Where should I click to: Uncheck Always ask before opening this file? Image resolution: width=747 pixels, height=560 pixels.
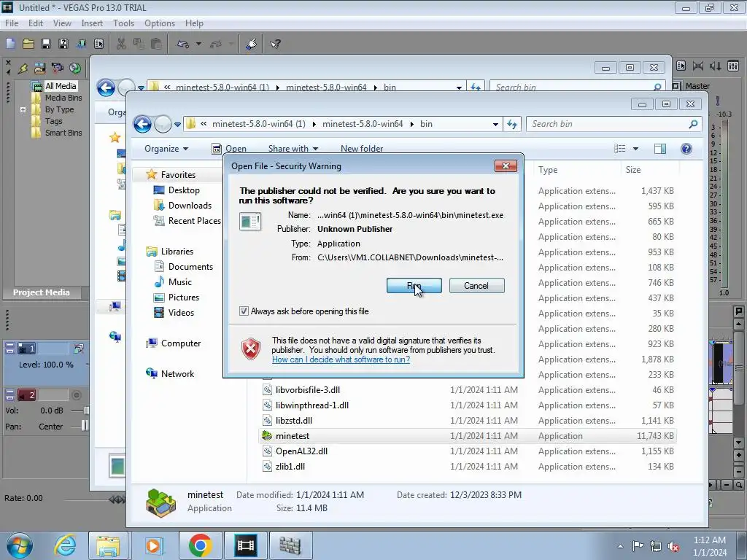[x=244, y=311]
